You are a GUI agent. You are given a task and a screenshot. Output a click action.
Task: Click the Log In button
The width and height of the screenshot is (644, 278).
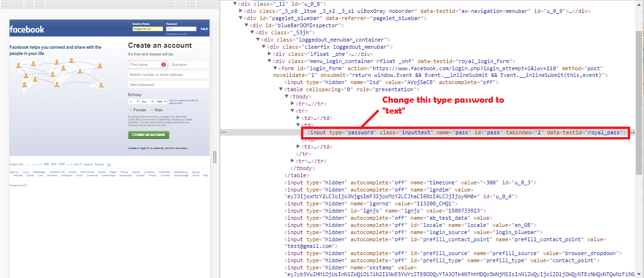click(204, 29)
